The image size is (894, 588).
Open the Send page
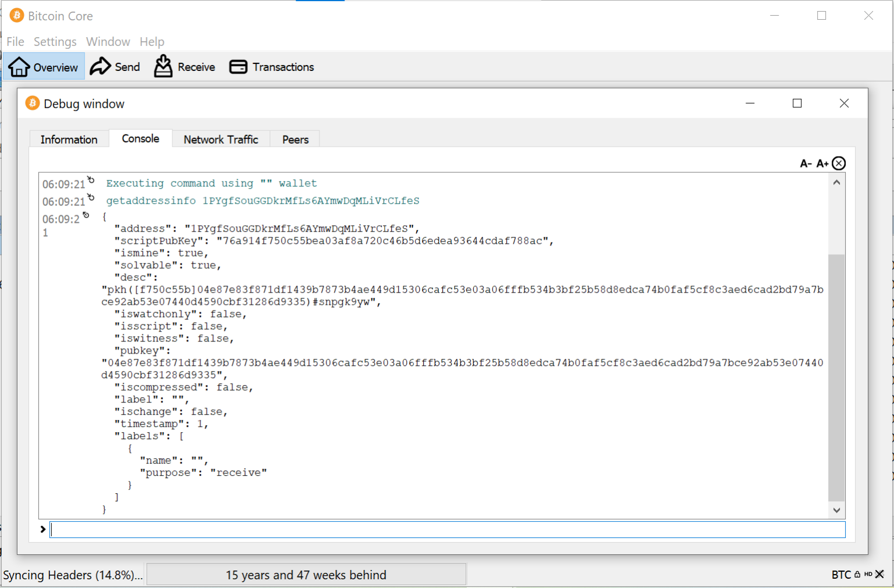(x=115, y=67)
